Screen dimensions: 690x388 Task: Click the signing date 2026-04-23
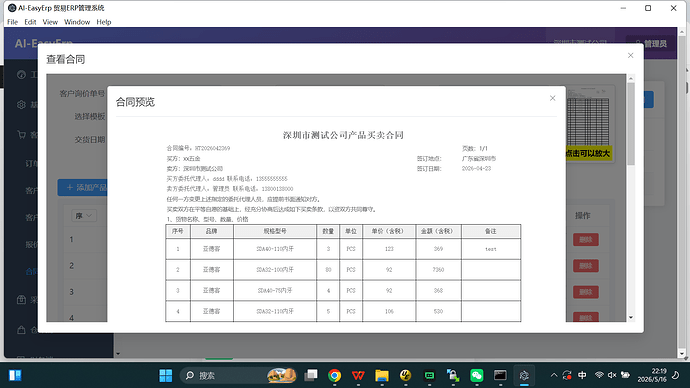476,168
